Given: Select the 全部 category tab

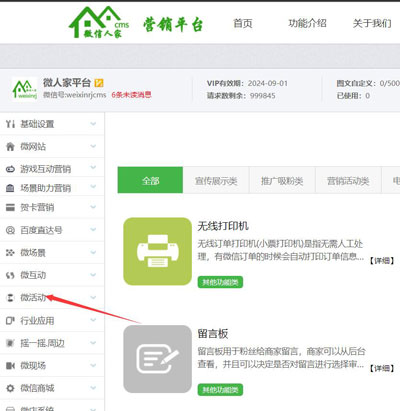Looking at the screenshot, I should click(150, 180).
